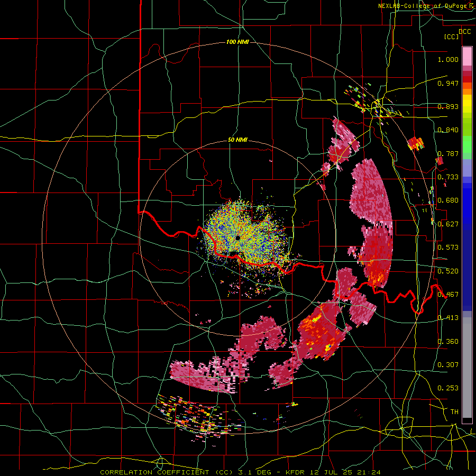Select the 0.787 scale label
This screenshot has height=476, width=476.
tap(448, 153)
